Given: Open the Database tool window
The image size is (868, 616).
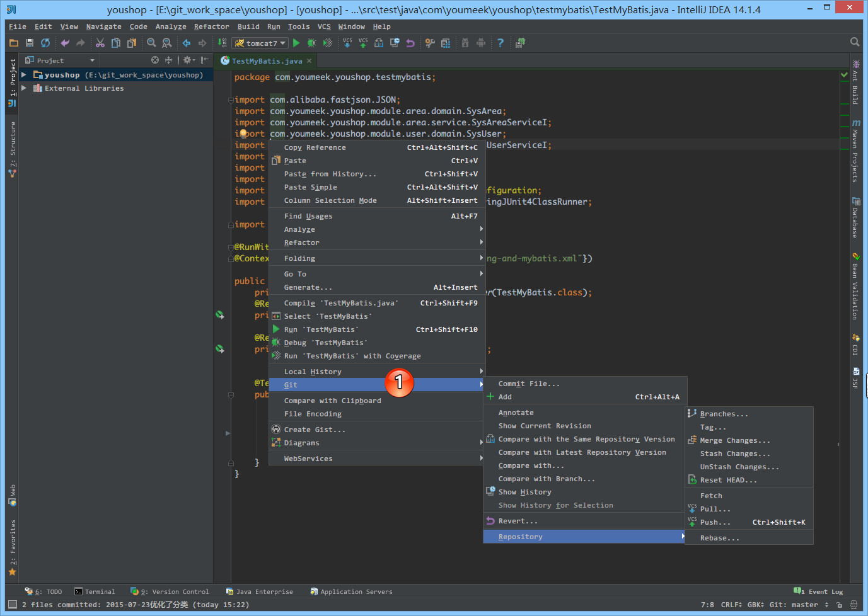Looking at the screenshot, I should pyautogui.click(x=855, y=216).
